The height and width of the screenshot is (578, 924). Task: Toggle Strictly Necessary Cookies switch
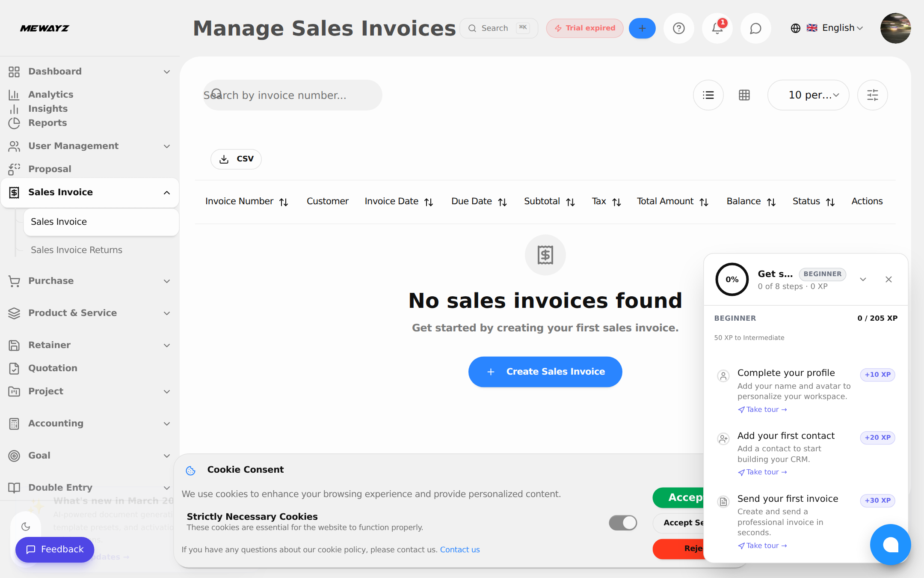tap(623, 523)
